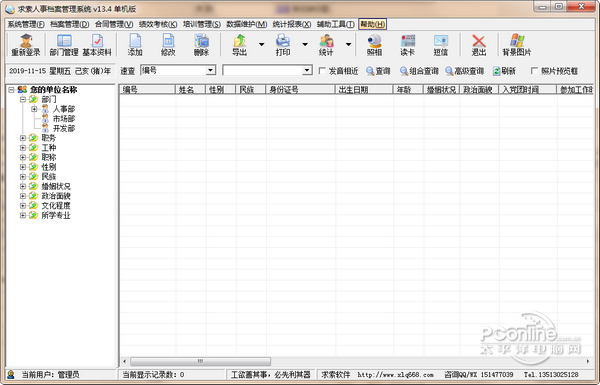
Task: Click the 身份证号 column header
Action: pos(300,90)
